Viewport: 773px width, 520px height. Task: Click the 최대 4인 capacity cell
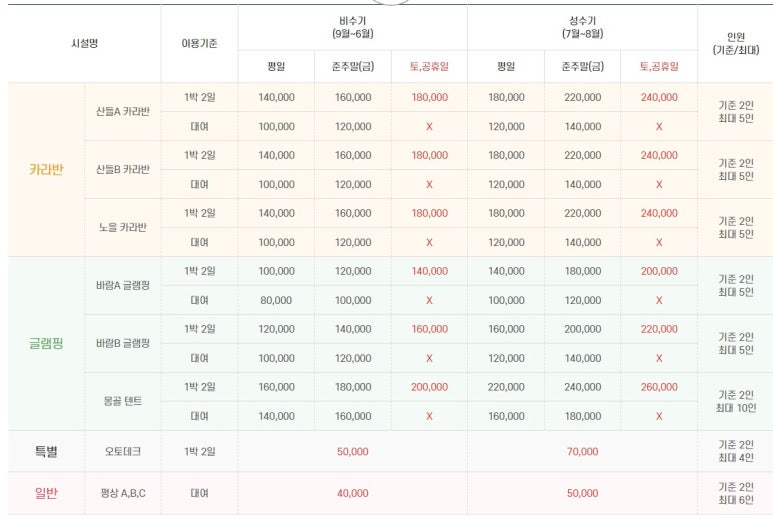tap(734, 459)
